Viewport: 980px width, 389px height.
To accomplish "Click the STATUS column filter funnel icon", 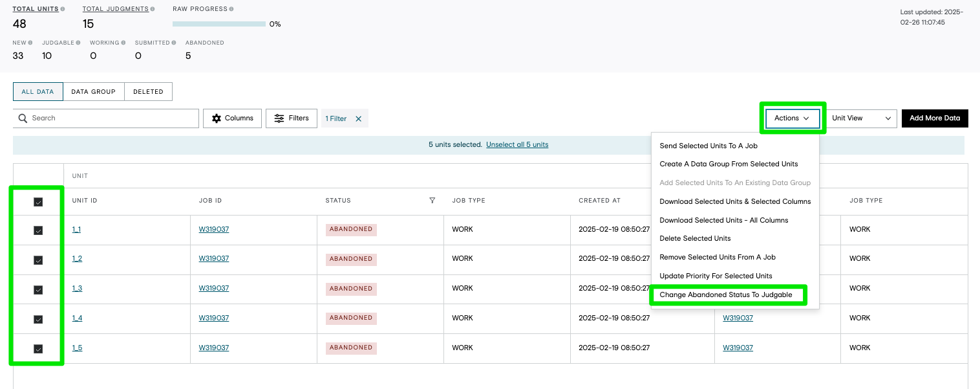I will tap(432, 201).
